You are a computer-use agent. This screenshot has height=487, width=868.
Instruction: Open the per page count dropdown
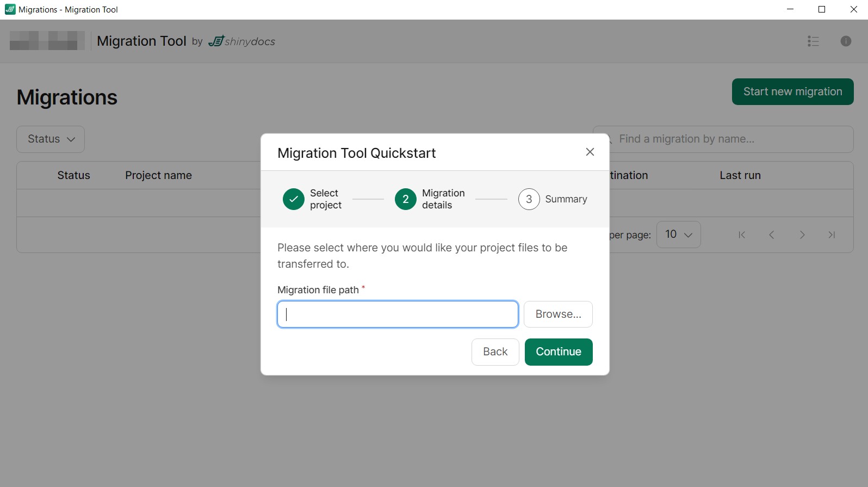678,235
